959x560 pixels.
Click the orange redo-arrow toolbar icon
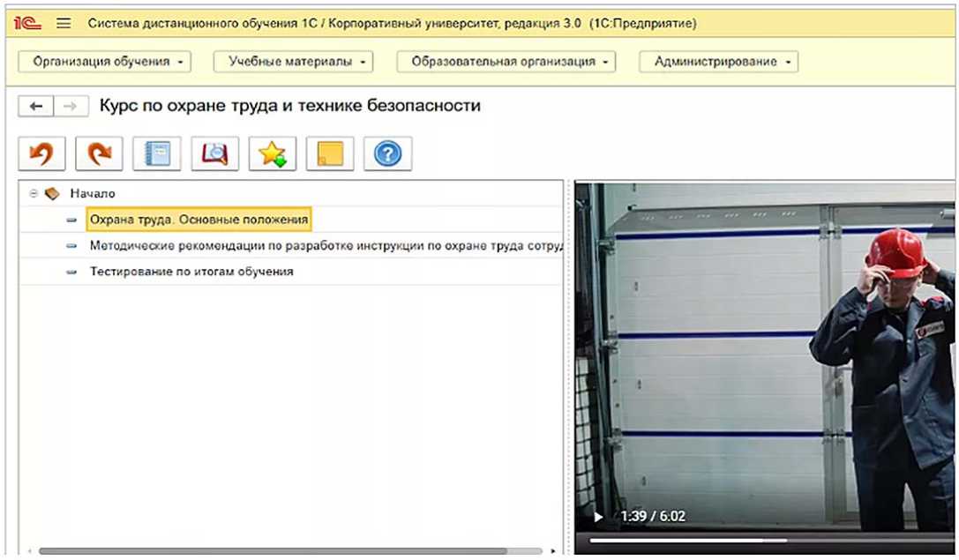(x=99, y=153)
